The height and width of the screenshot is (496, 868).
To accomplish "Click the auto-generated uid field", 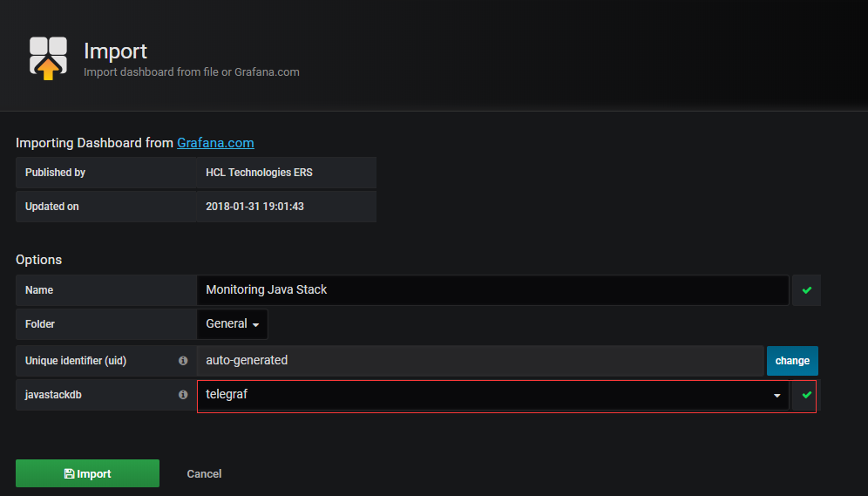I will click(479, 360).
